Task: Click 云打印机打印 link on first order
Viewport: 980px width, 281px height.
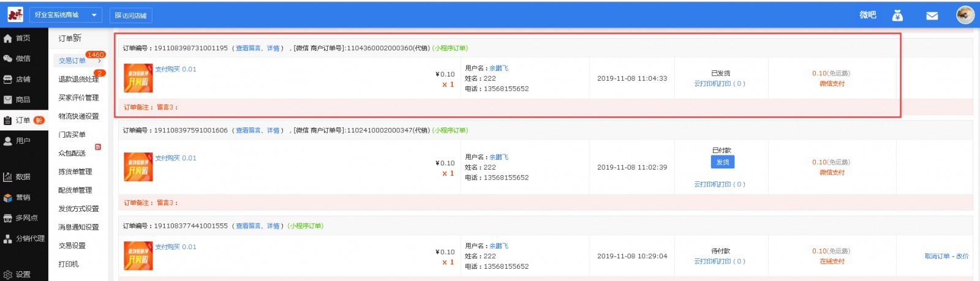Action: (720, 84)
